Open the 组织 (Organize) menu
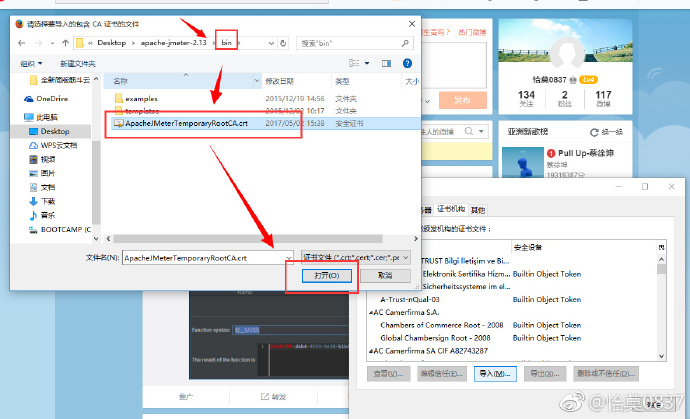 31,63
